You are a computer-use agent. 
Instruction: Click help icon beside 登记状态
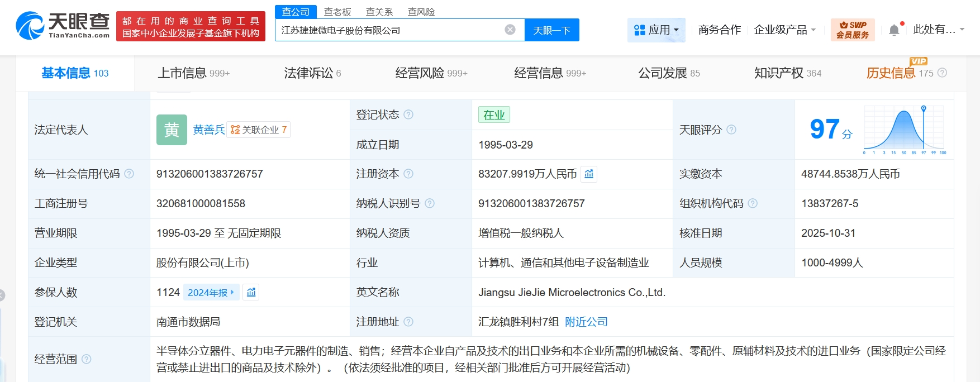tap(408, 114)
